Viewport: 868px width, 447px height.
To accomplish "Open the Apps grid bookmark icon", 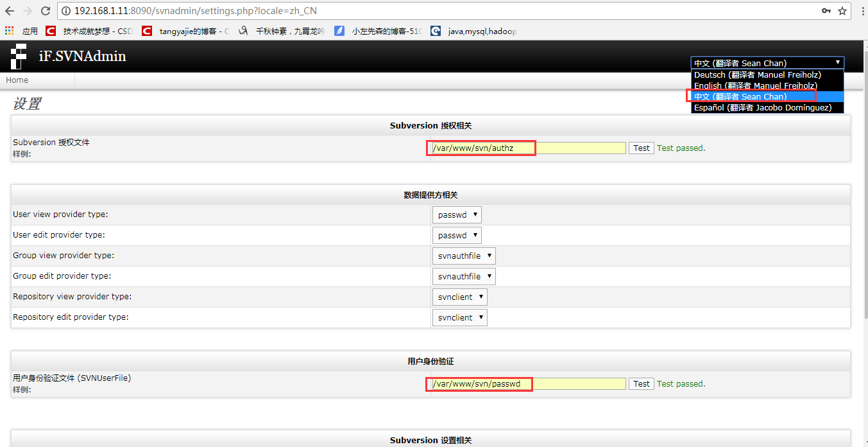I will (x=9, y=30).
